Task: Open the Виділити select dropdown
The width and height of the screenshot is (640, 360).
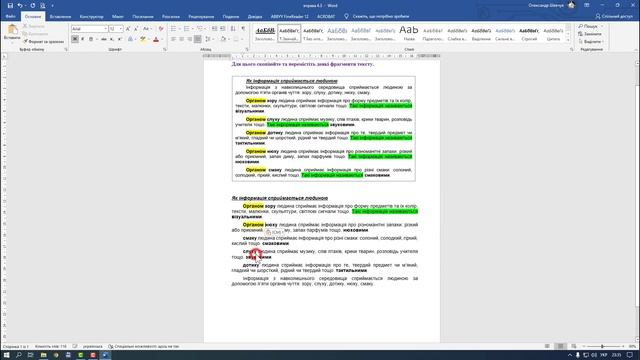Action: coord(591,42)
